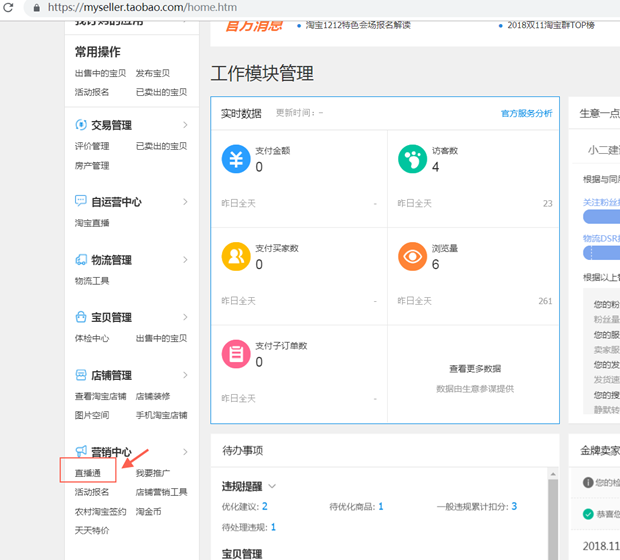Image resolution: width=620 pixels, height=560 pixels.
Task: Open 官方服务分析 link
Action: (526, 114)
